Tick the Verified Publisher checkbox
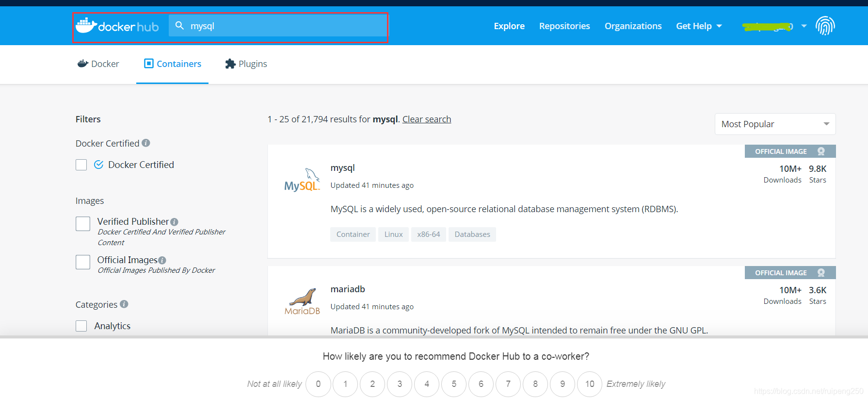868x400 pixels. [83, 224]
